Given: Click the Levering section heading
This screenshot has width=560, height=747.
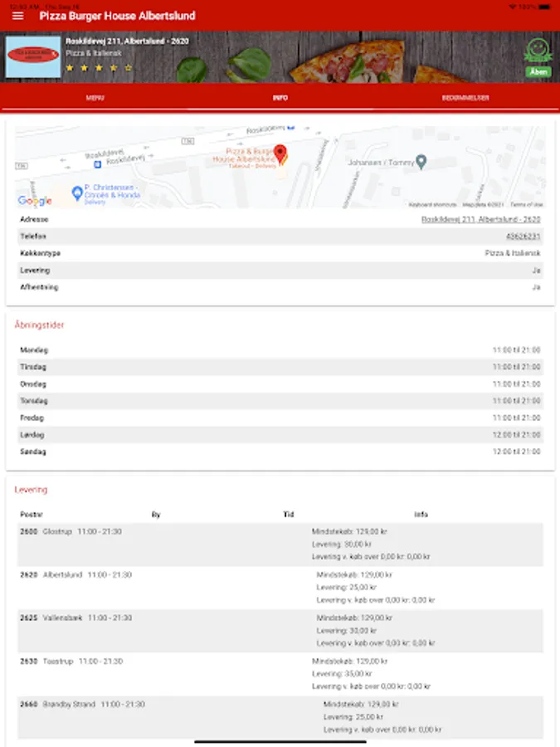Looking at the screenshot, I should pyautogui.click(x=31, y=490).
